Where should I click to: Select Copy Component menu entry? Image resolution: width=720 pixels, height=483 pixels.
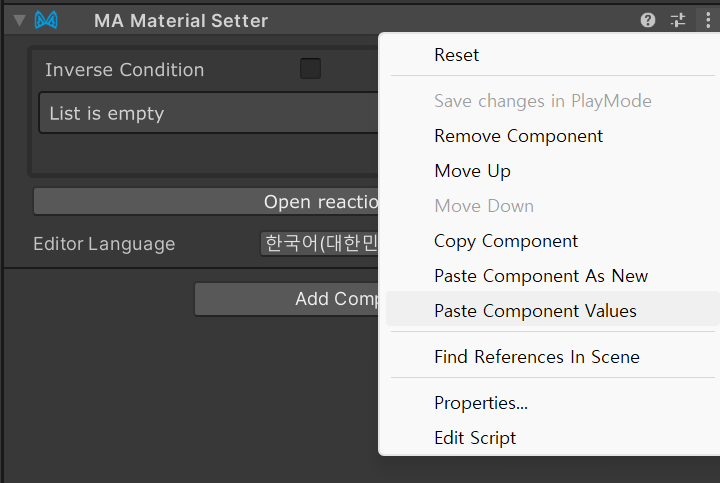pyautogui.click(x=551, y=241)
